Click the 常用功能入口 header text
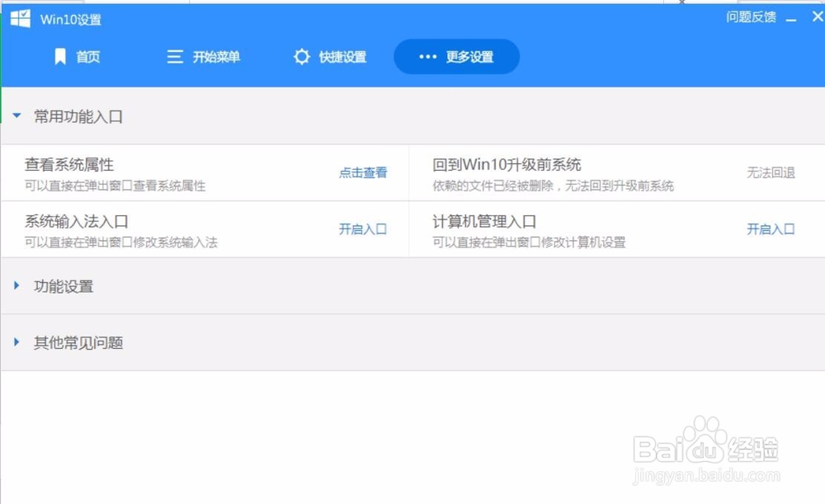This screenshot has width=825, height=504. tap(78, 116)
